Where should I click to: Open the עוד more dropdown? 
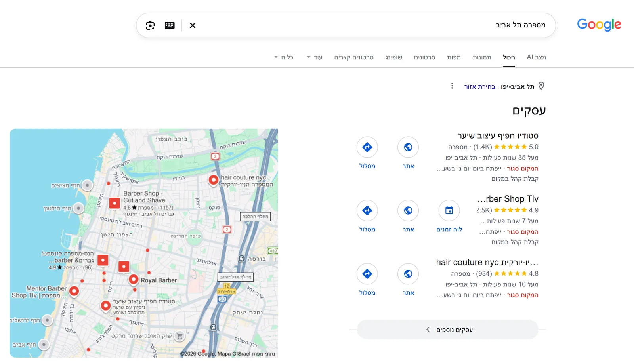315,57
